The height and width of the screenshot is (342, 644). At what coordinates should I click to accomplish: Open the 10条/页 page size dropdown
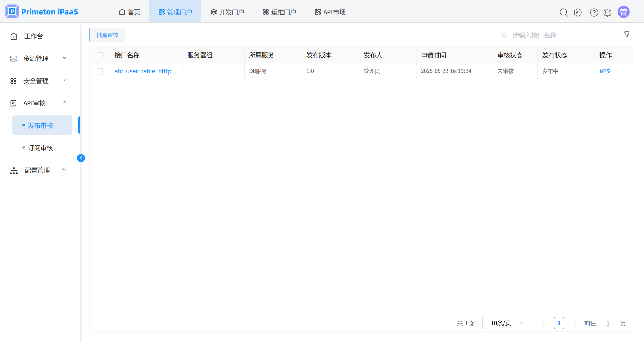pos(504,323)
